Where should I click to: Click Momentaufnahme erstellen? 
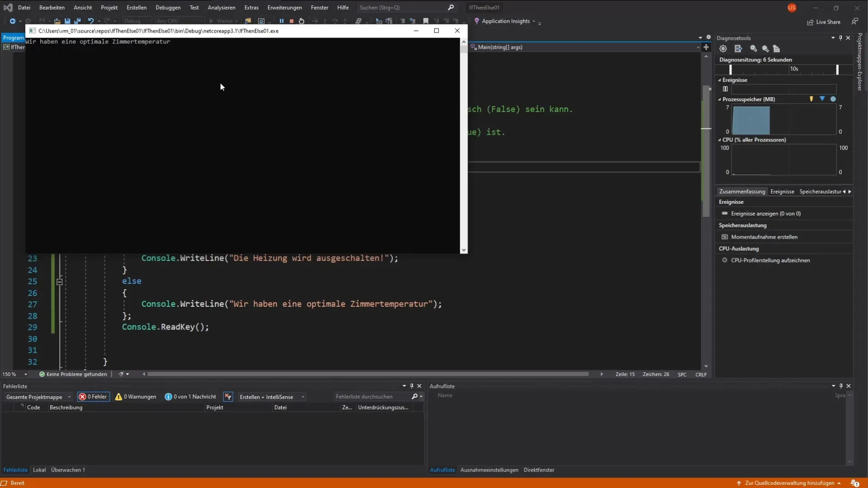[764, 237]
